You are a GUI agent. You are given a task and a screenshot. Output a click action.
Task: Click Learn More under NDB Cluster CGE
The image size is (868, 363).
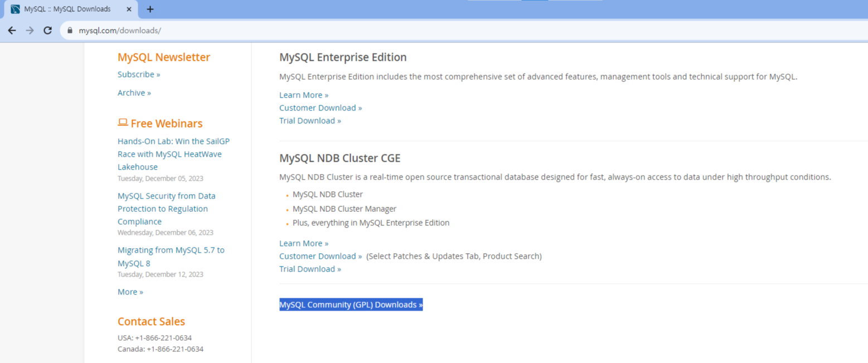coord(304,243)
